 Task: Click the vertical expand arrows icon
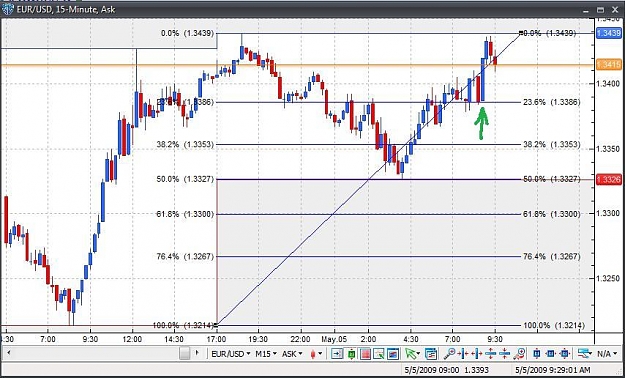click(x=491, y=354)
